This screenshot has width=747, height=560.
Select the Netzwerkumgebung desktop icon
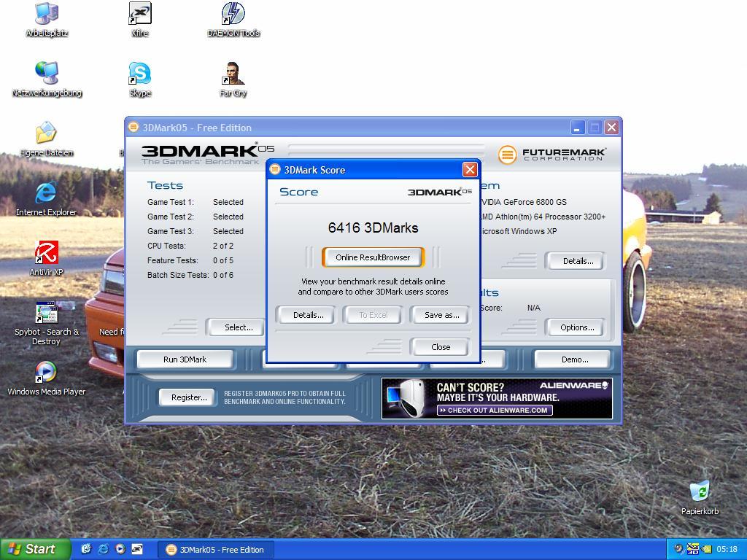point(47,79)
